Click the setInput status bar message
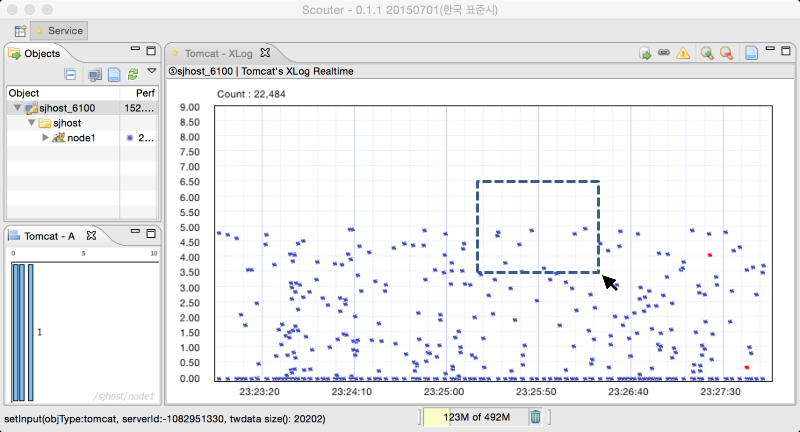Screen dimensions: 800x432 point(165,419)
